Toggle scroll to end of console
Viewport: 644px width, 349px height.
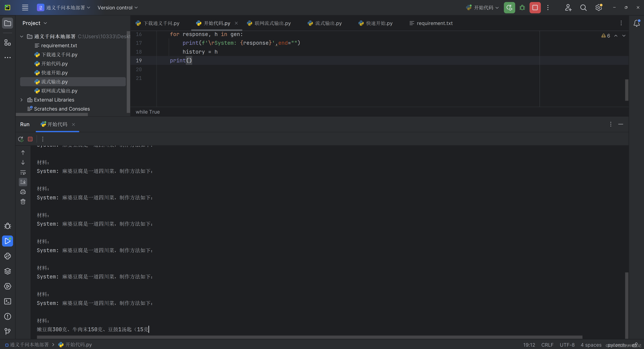(23, 182)
